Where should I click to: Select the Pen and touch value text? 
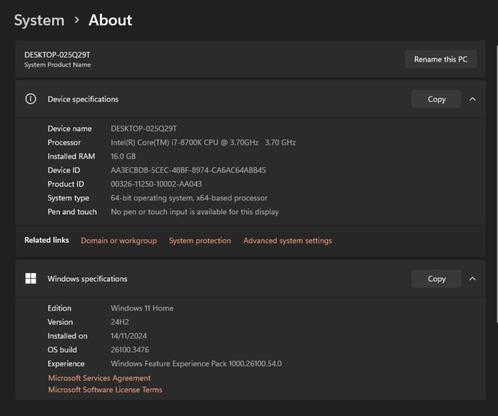click(x=195, y=212)
